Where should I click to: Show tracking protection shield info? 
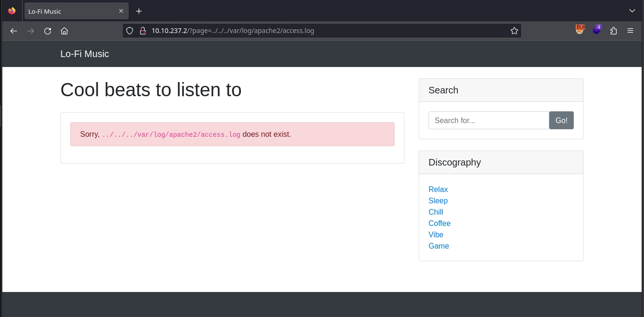[130, 31]
